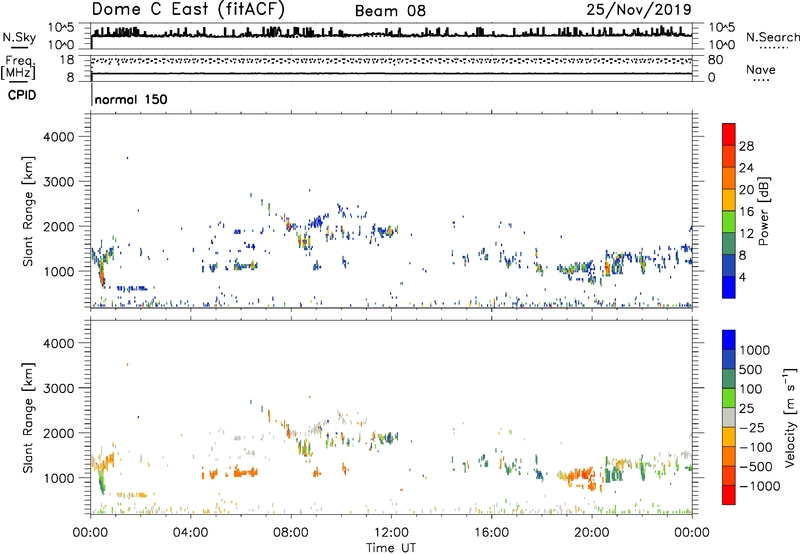Screen dimensions: 800x554
Task: Pick the bright blue bottom Power colorbar segment
Action: (729, 287)
